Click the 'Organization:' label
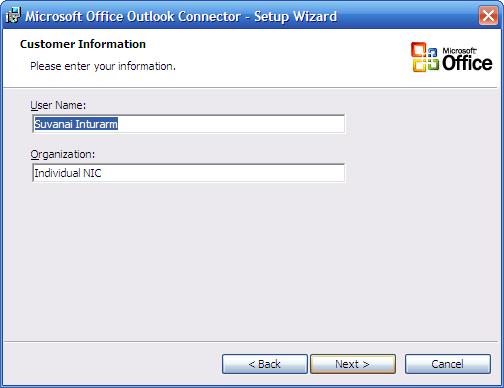 (63, 155)
